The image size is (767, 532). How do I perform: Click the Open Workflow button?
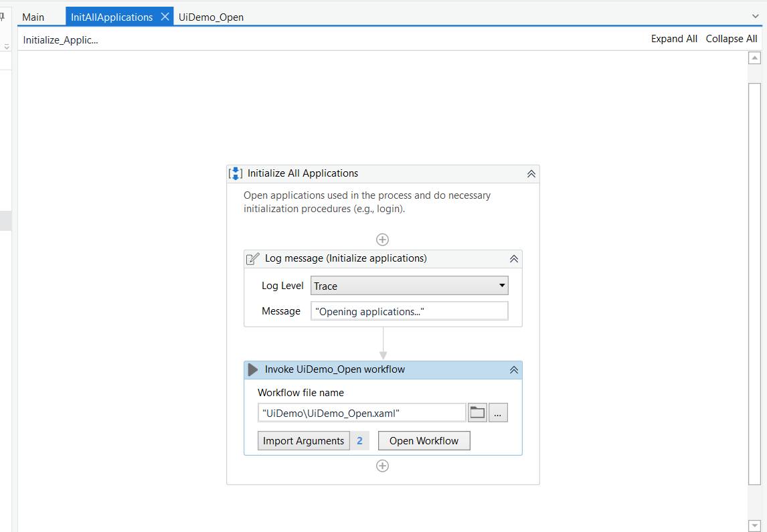pos(424,440)
